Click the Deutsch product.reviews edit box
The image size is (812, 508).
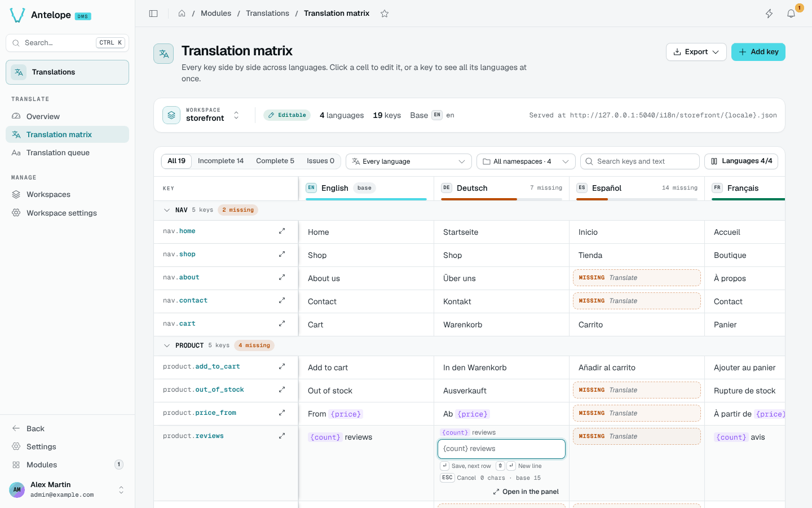[x=501, y=449]
